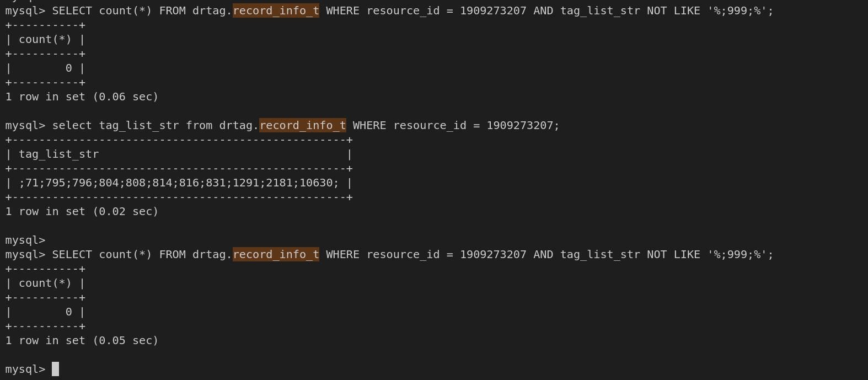Click the terminal cursor at the last mysql prompt
868x380 pixels.
(x=55, y=369)
